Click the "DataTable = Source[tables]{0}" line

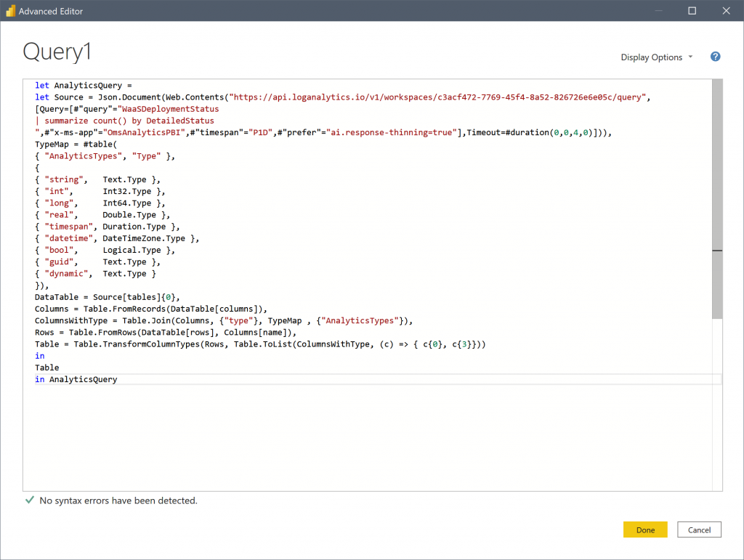click(x=108, y=297)
